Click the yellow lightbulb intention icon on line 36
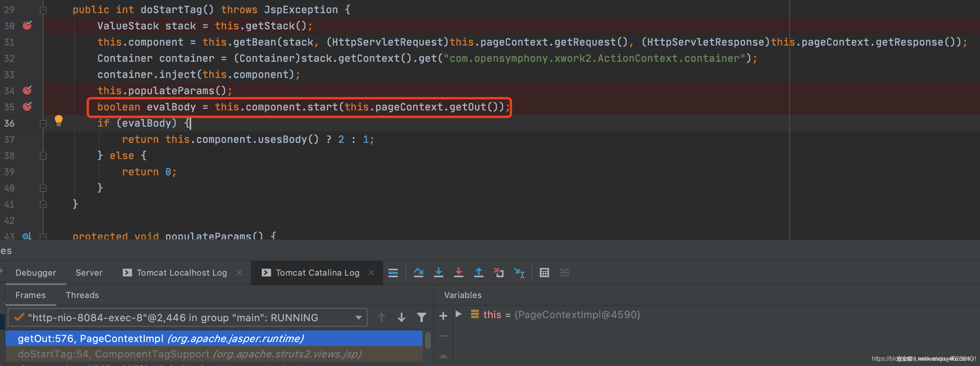This screenshot has height=366, width=980. tap(59, 120)
